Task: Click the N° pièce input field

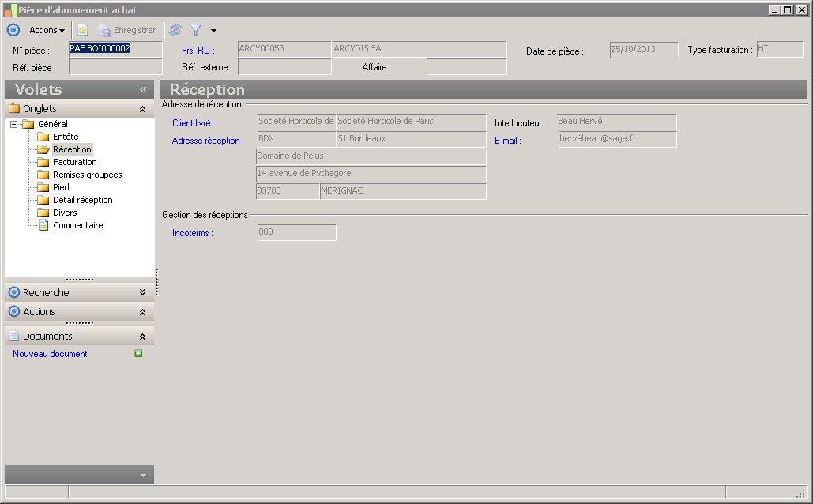Action: point(115,49)
